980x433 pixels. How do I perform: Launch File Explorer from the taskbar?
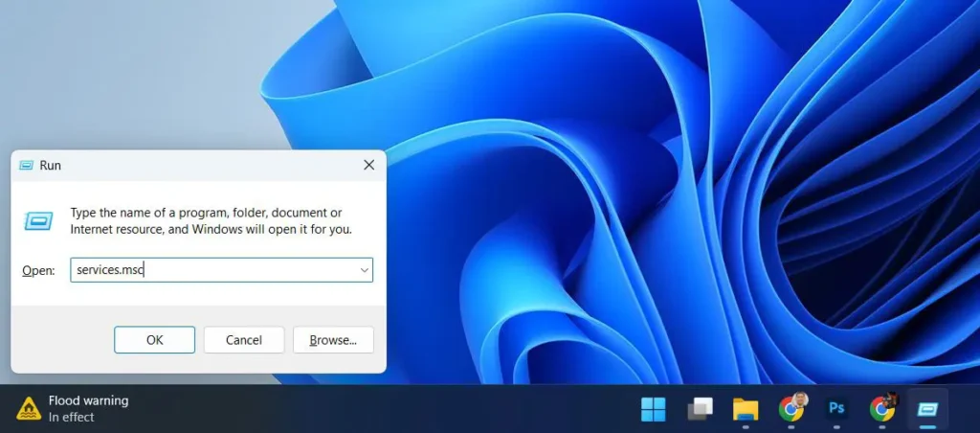746,410
